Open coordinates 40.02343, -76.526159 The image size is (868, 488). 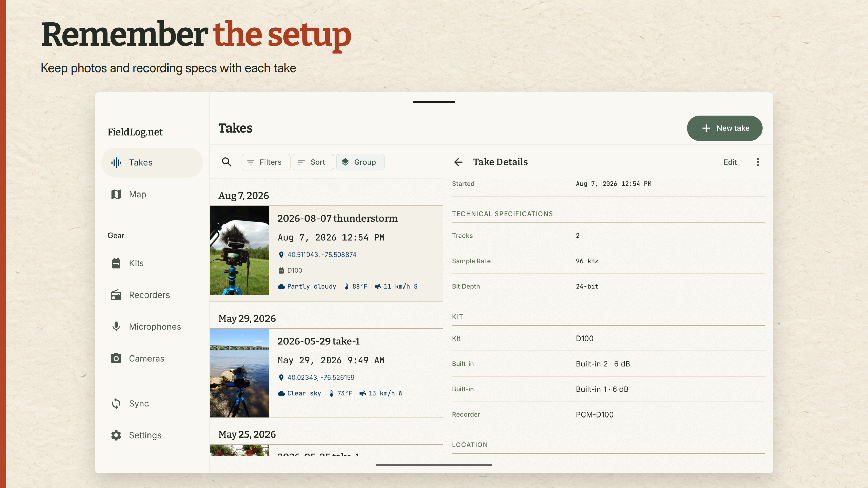(320, 378)
